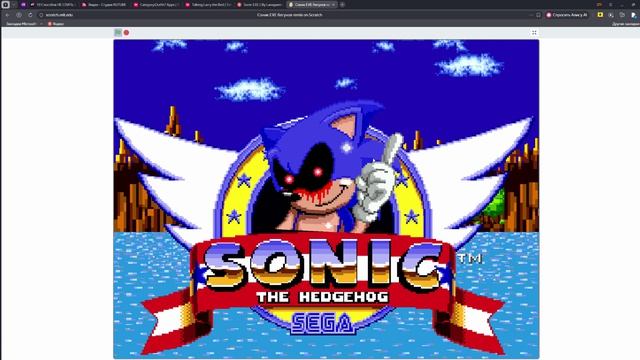The height and width of the screenshot is (360, 640).
Task: Open the Ask Alice AI button
Action: 567,15
